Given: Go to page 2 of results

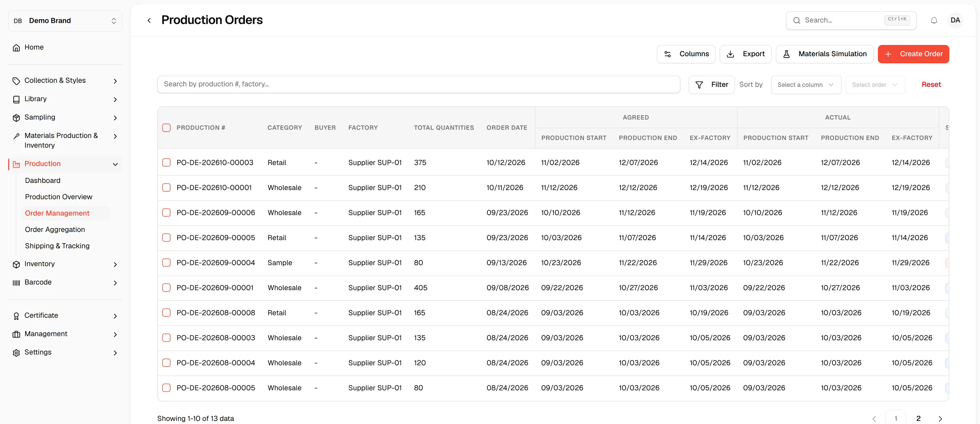Looking at the screenshot, I should [x=918, y=418].
